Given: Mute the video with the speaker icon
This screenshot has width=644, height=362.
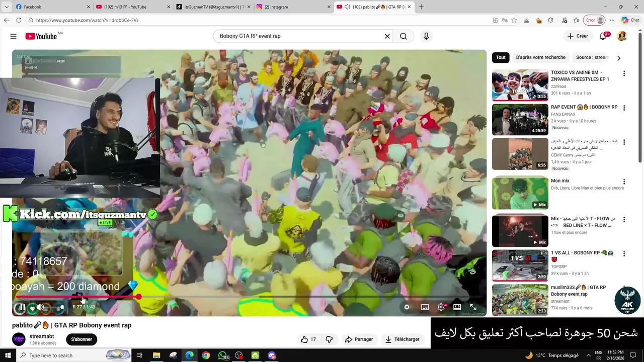Looking at the screenshot, I should pyautogui.click(x=40, y=307).
